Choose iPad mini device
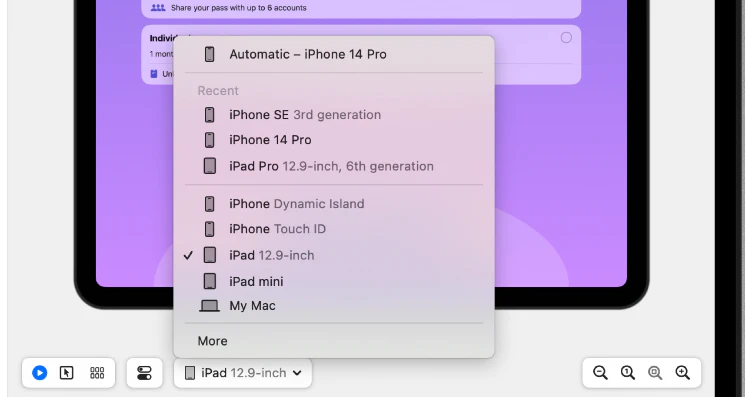The image size is (745, 397). [334, 282]
